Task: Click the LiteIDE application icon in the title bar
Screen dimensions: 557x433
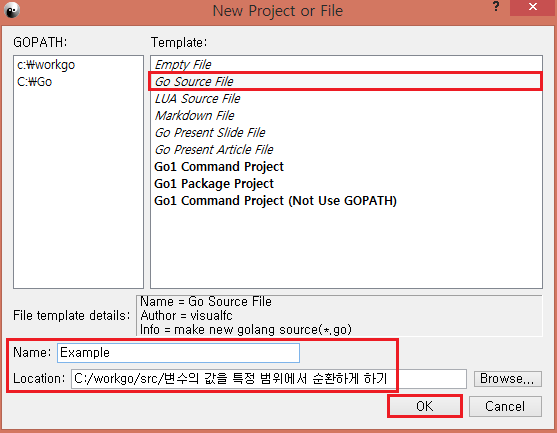Action: [12, 10]
